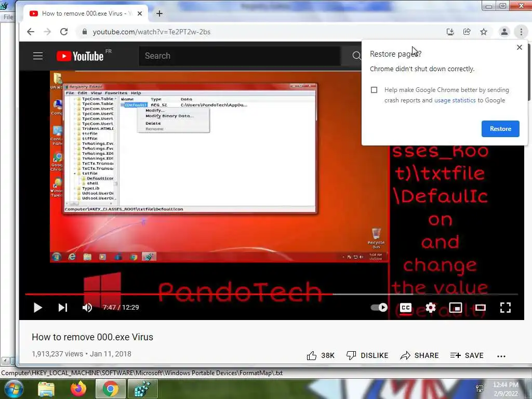The width and height of the screenshot is (532, 399).
Task: Click the Restore button
Action: point(500,129)
